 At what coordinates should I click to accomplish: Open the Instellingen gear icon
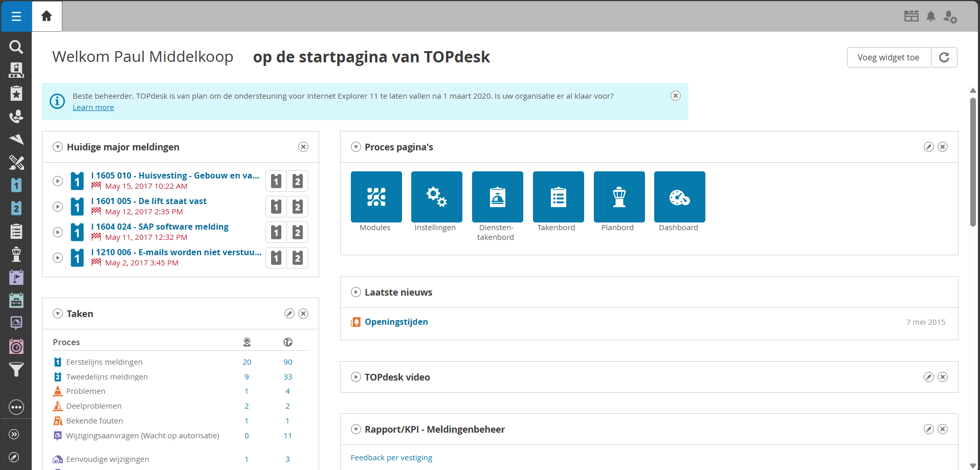point(436,197)
